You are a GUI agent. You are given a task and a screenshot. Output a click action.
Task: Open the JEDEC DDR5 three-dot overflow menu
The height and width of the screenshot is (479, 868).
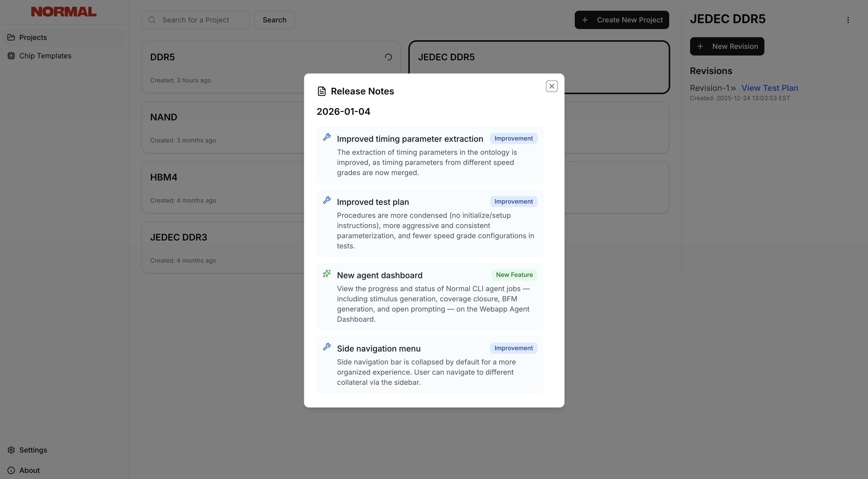coord(848,20)
